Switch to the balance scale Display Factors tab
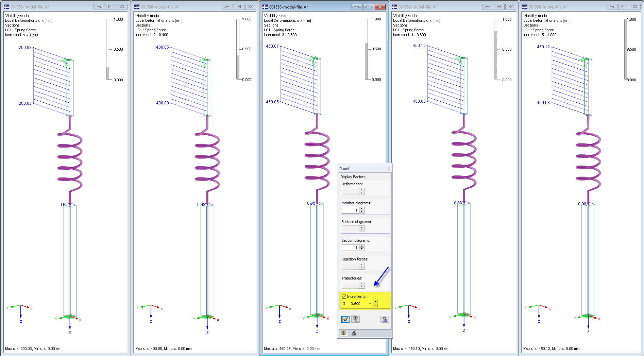The width and height of the screenshot is (644, 356). coord(343,333)
